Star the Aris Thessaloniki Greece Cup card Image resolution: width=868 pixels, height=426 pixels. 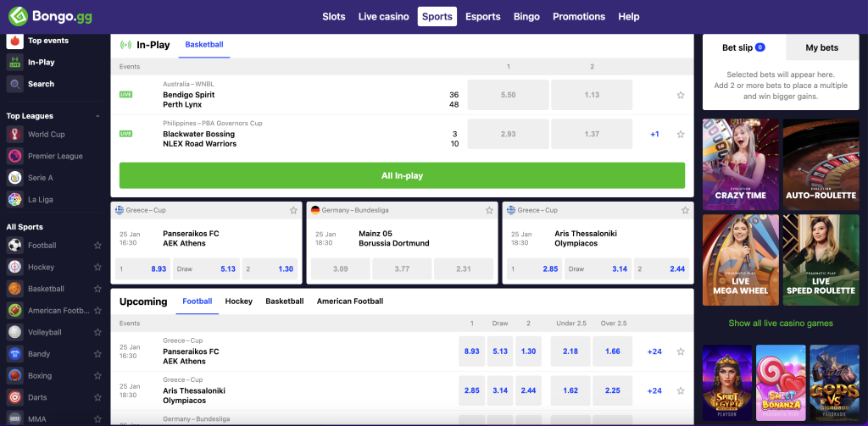click(685, 210)
